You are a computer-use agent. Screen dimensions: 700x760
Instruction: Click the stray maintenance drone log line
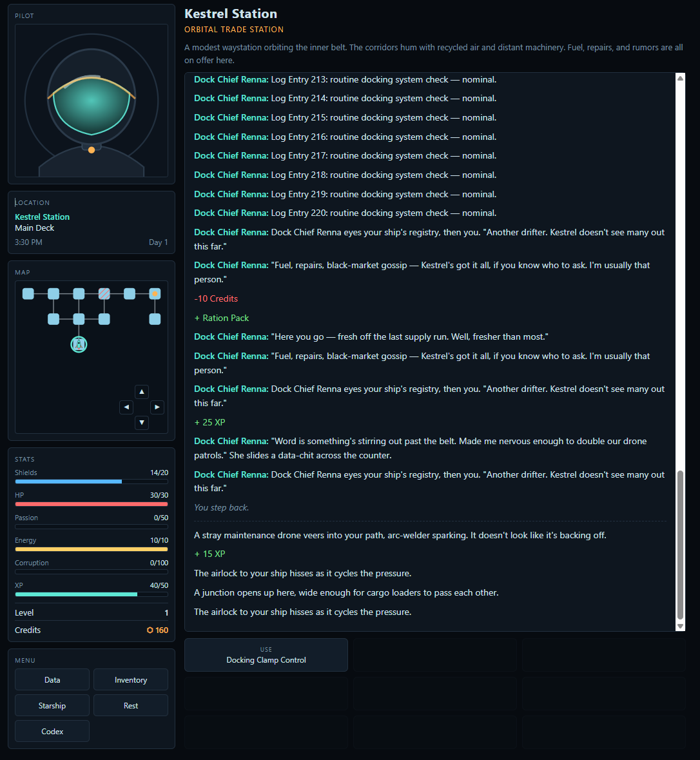click(x=400, y=535)
